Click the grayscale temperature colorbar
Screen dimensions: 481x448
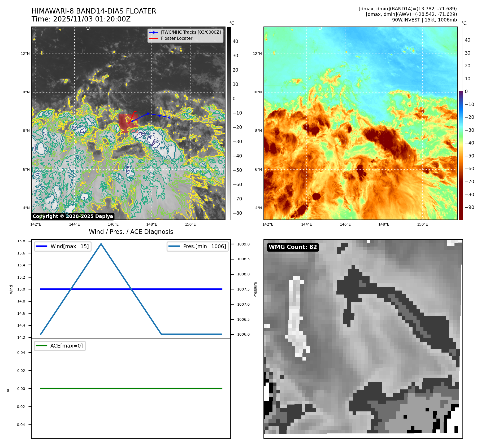coord(229,123)
